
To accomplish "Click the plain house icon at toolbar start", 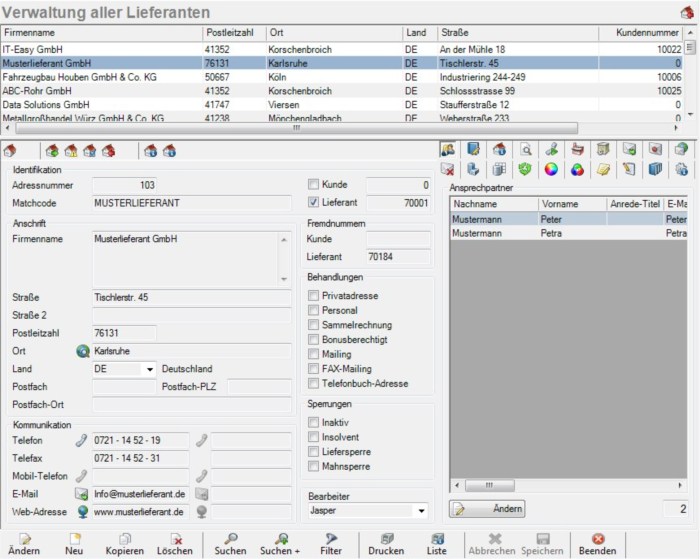I will tap(10, 151).
